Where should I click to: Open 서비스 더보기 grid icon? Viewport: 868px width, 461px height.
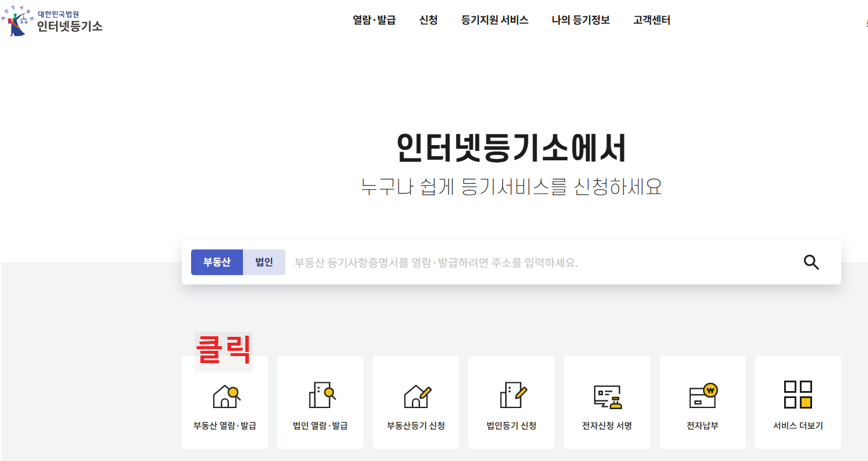[798, 395]
